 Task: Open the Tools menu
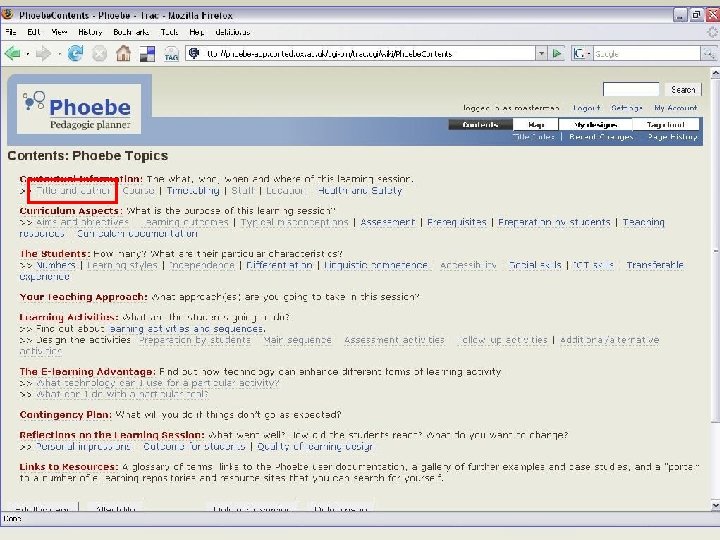pos(169,32)
